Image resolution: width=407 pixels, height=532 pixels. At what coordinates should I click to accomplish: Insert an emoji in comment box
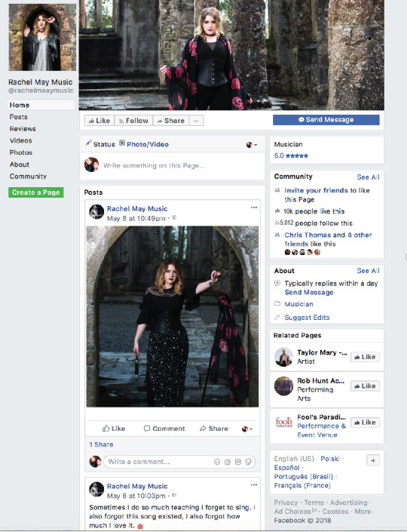[x=217, y=462]
